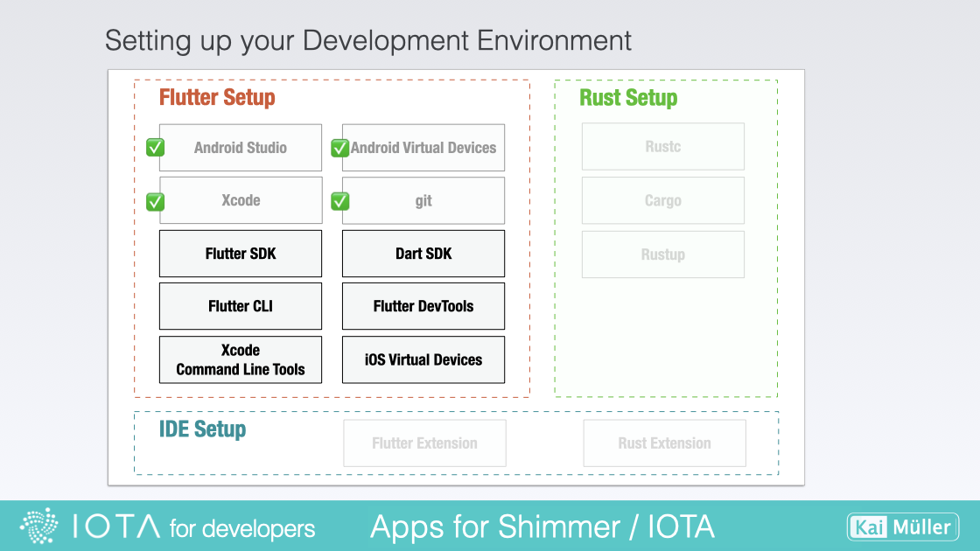Select the Flutter SDK box
Viewport: 980px width, 551px height.
click(241, 254)
